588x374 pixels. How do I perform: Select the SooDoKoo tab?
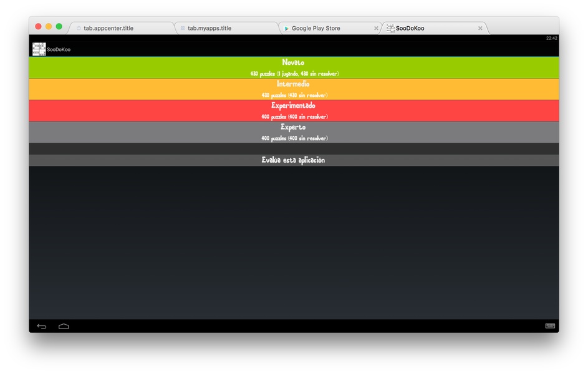click(x=434, y=28)
